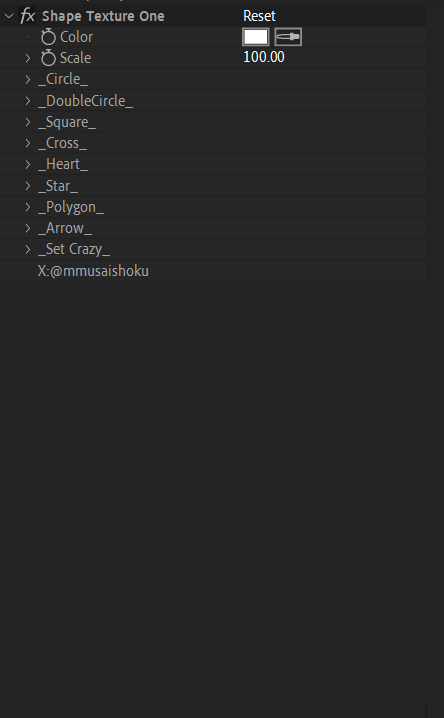
Task: Expand the _Arrow_ group
Action: (28, 228)
